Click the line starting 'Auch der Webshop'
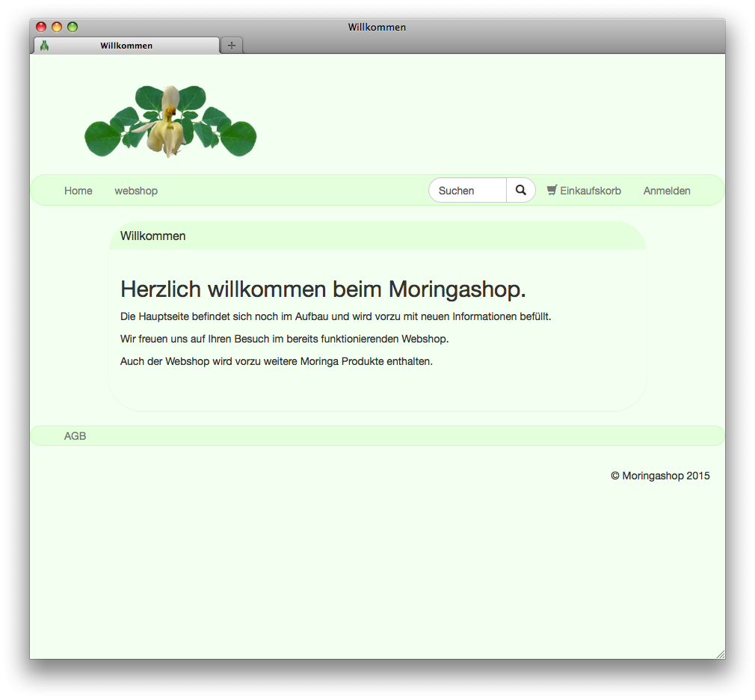Viewport: 755px width, 700px height. 277,361
